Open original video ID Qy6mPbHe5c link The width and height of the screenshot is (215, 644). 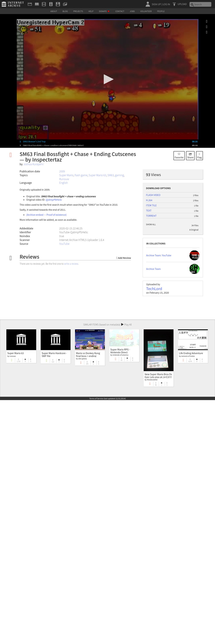[54, 200]
